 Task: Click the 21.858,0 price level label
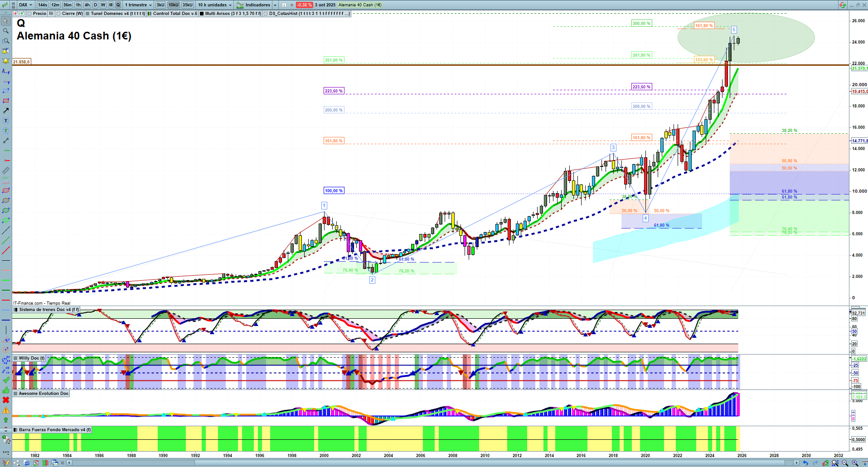tap(21, 62)
